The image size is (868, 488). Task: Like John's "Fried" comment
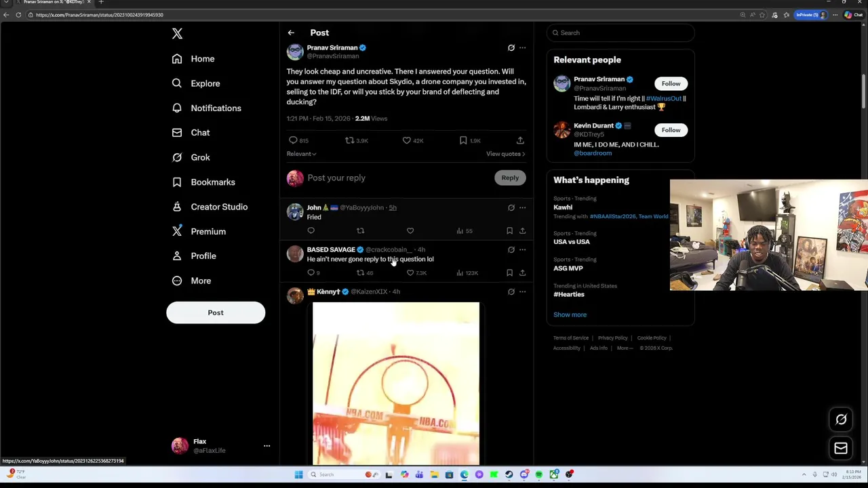(x=410, y=231)
